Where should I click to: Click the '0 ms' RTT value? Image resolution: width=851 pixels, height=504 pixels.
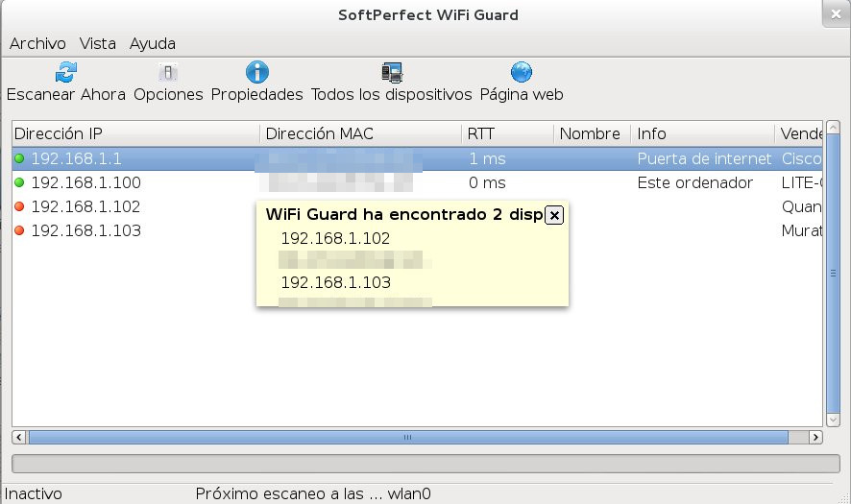click(x=487, y=182)
